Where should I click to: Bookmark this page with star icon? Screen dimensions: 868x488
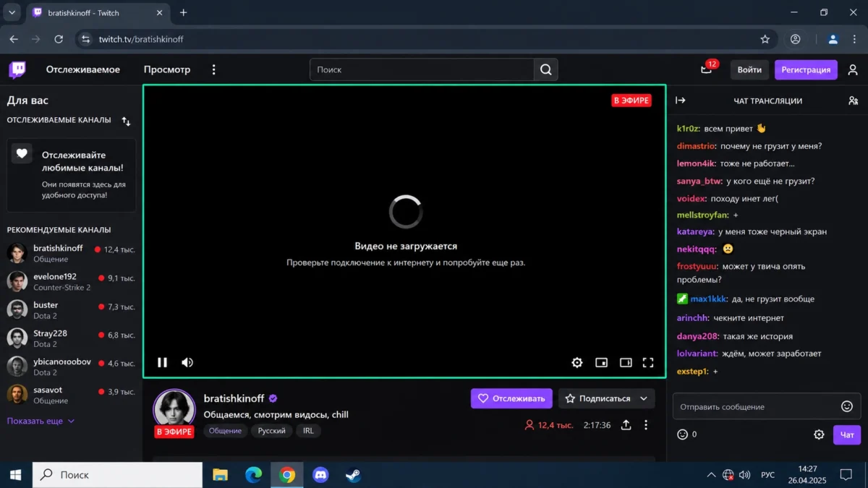click(765, 39)
